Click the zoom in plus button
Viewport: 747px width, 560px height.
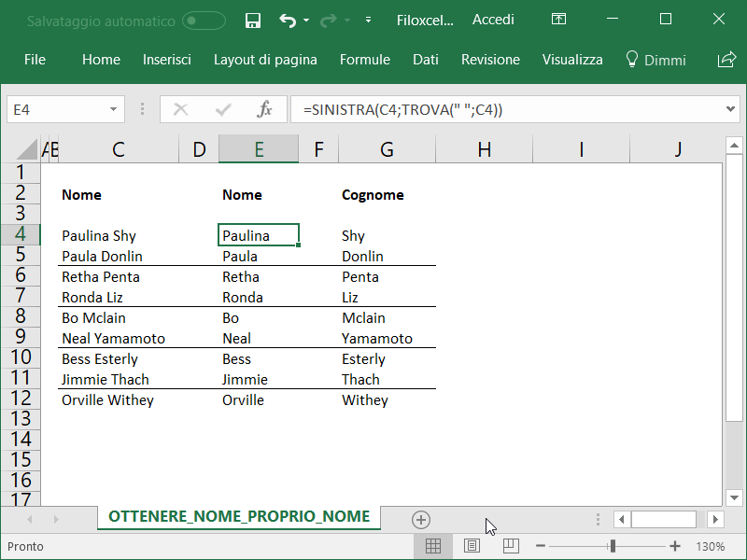click(x=674, y=546)
